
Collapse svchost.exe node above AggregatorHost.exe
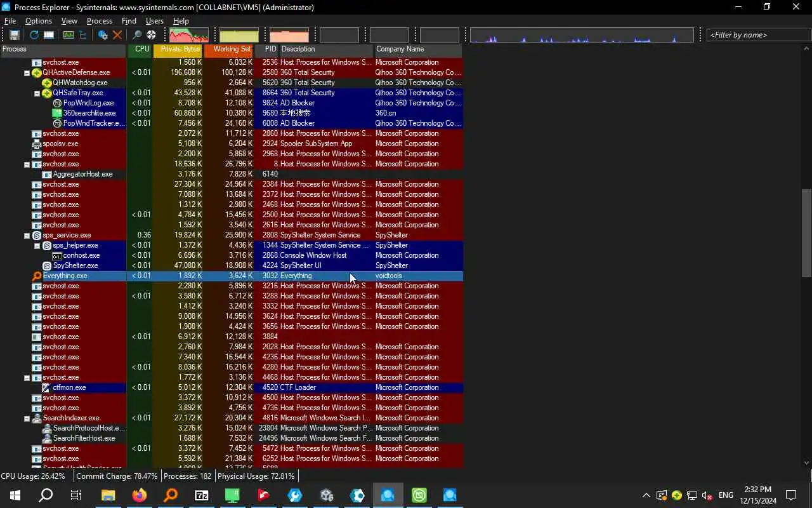click(x=27, y=164)
